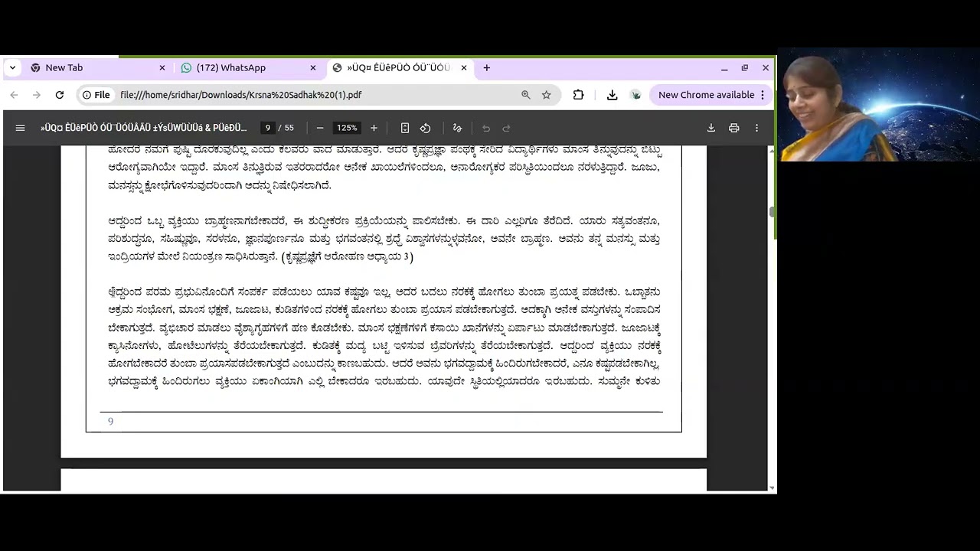This screenshot has height=551, width=980.
Task: Open a new browser tab
Action: [x=486, y=67]
